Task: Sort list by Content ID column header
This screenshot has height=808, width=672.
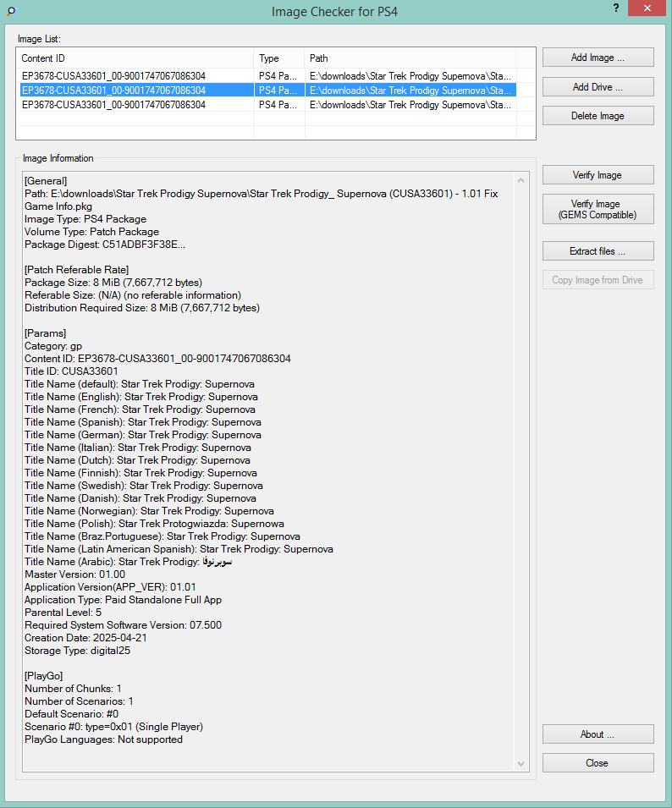Action: (x=136, y=58)
